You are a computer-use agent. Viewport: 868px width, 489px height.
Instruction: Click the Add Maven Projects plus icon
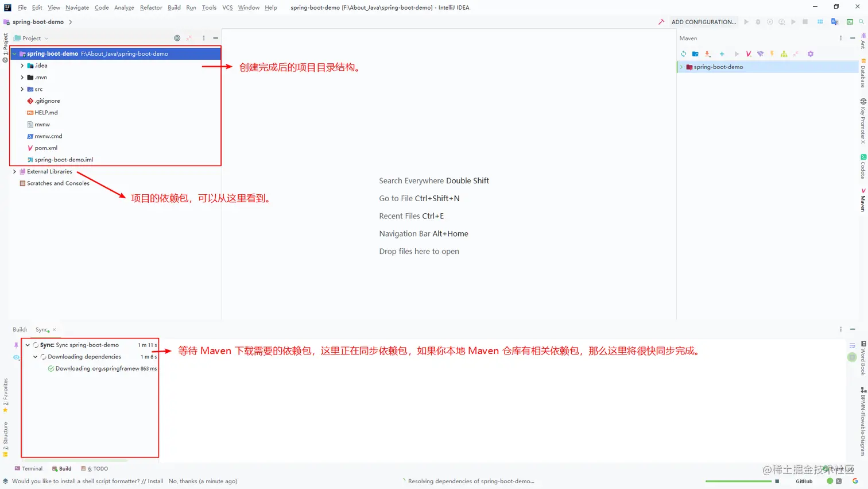pos(722,54)
